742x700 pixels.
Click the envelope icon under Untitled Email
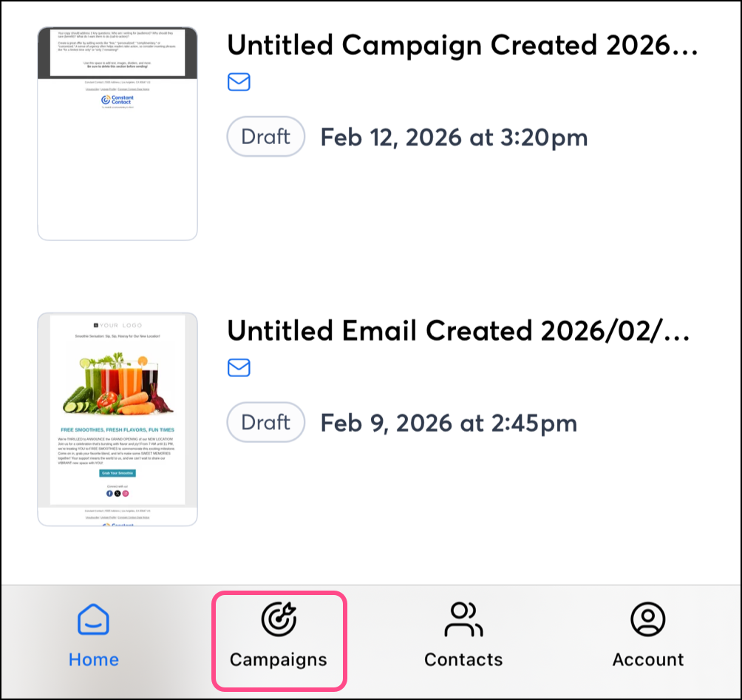point(238,367)
